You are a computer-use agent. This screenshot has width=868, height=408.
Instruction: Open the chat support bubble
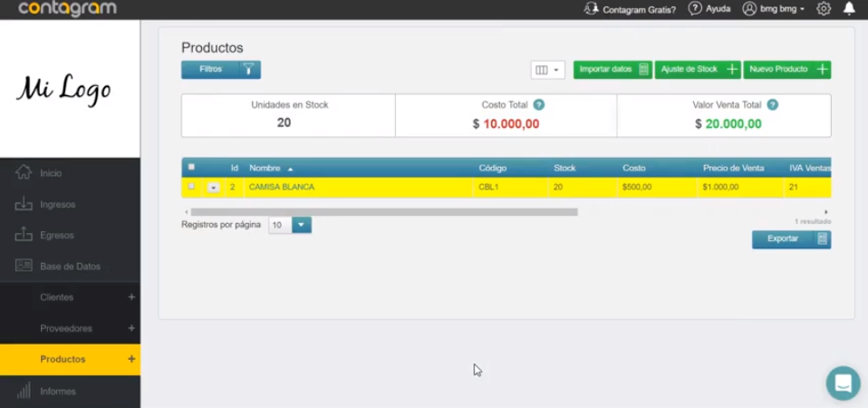(x=843, y=383)
